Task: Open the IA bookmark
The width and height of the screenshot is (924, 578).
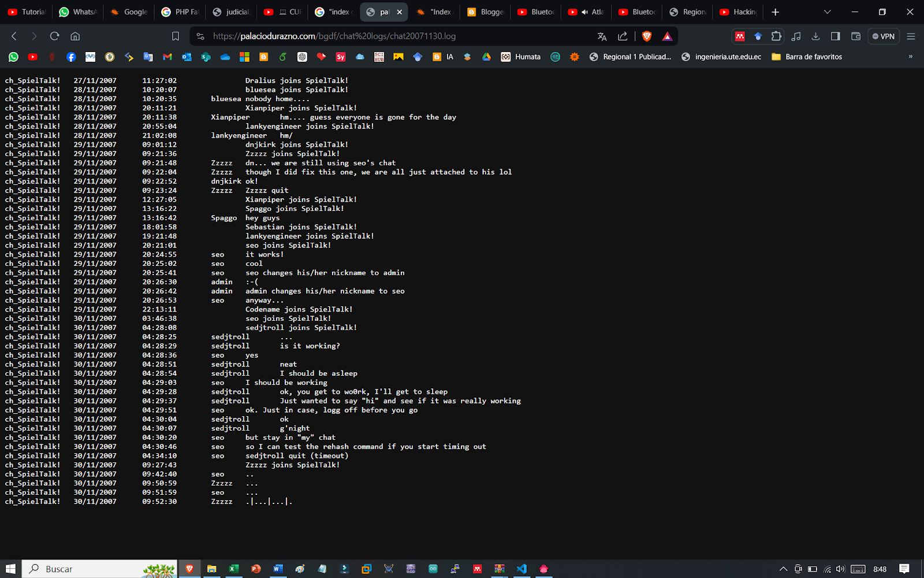Action: pos(443,57)
